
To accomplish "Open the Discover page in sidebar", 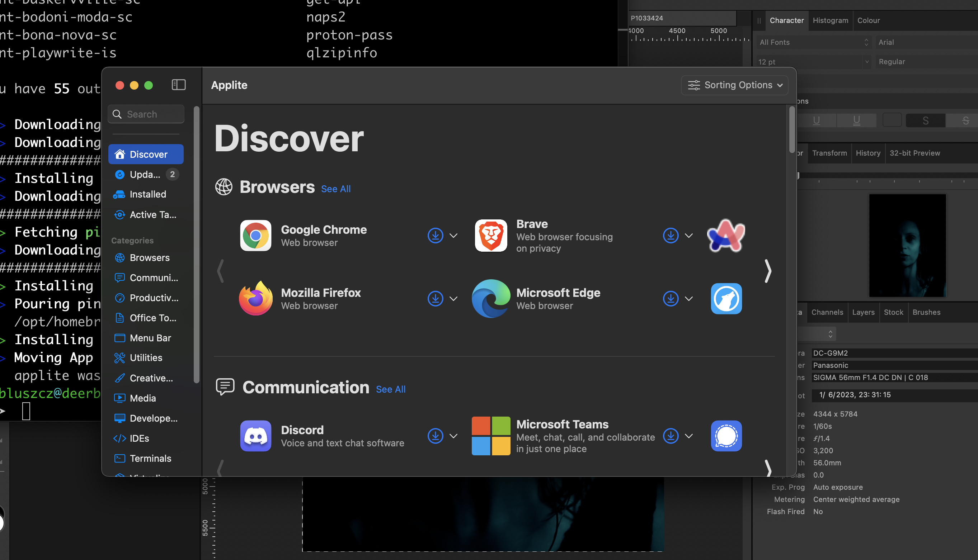I will pyautogui.click(x=146, y=154).
